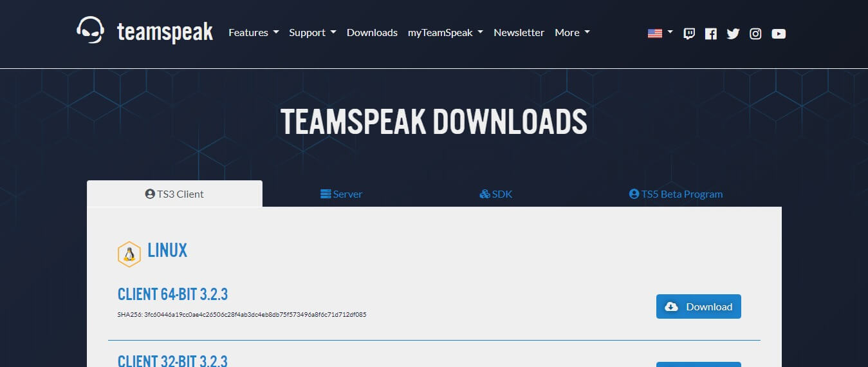This screenshot has width=868, height=367.
Task: Open the myTeamSpeak dropdown menu
Action: point(445,32)
